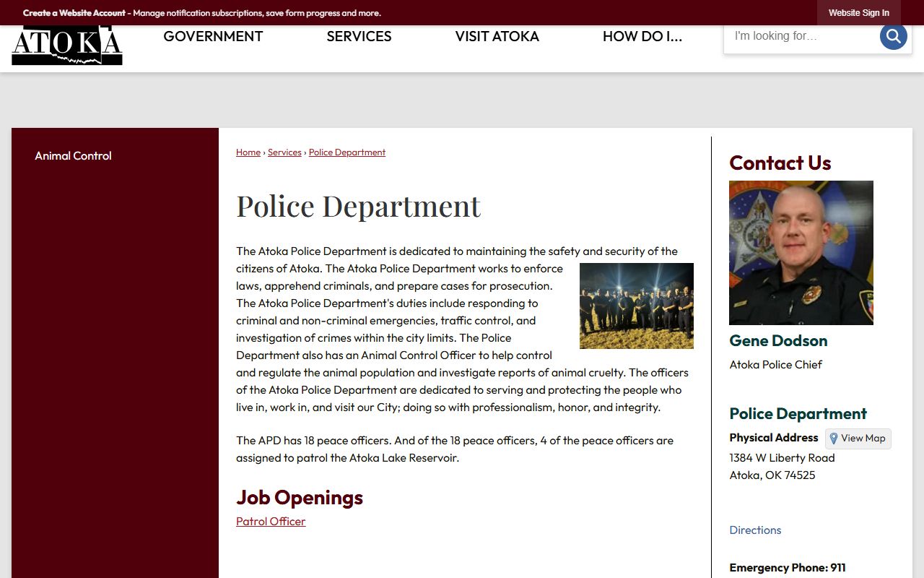924x578 pixels.
Task: Open Animal Control in the sidebar
Action: pos(73,155)
